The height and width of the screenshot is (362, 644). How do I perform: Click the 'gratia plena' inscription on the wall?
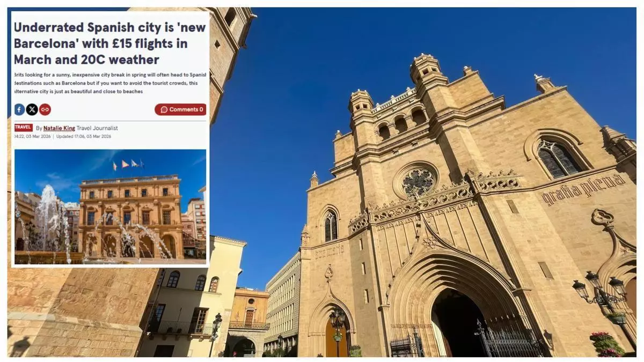[583, 189]
